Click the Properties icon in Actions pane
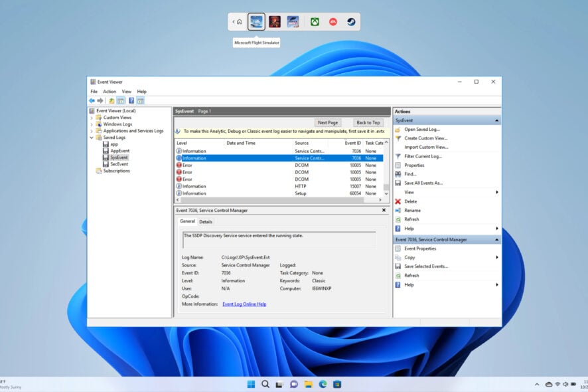Screen dimensions: 588x392 [x=398, y=165]
